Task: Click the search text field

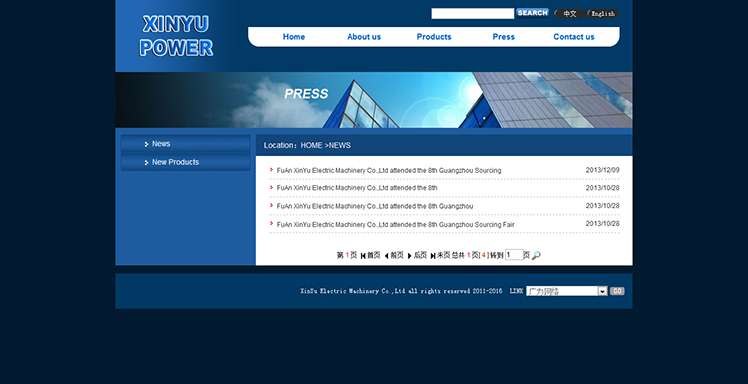Action: tap(473, 13)
